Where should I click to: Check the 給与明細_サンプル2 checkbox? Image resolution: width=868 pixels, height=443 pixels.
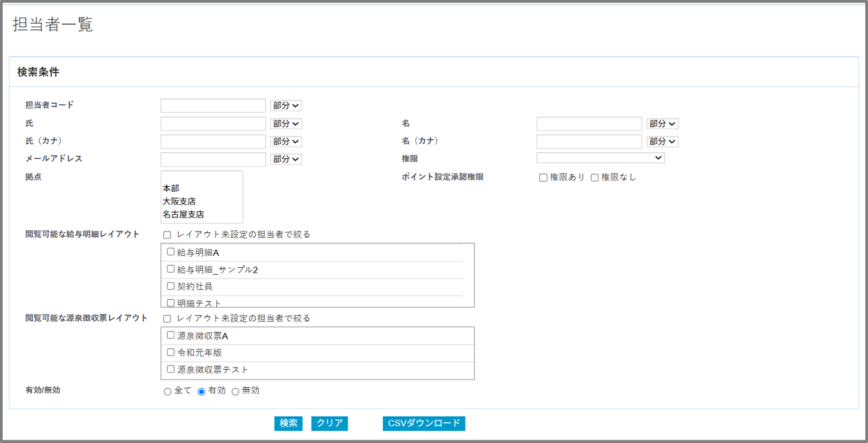[170, 269]
